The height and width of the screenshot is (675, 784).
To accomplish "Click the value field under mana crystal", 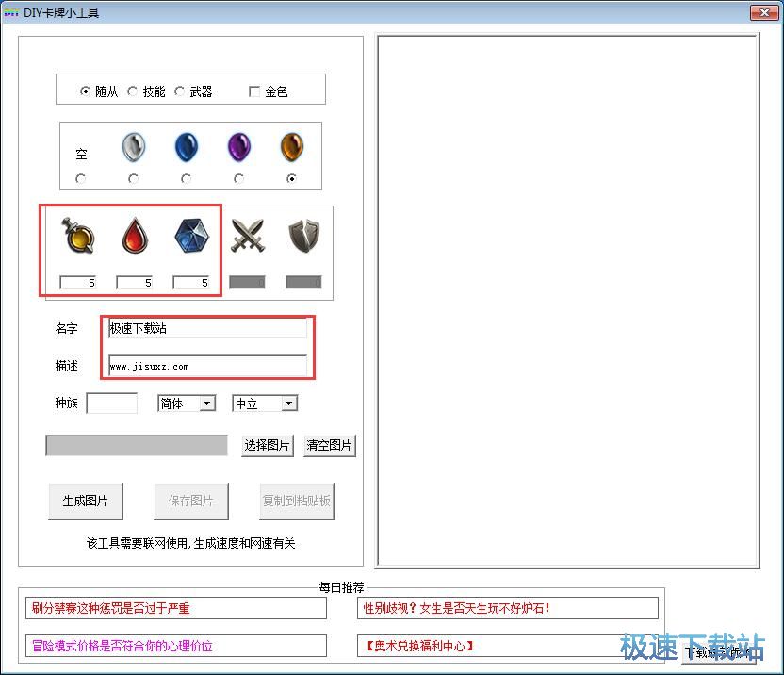I will click(190, 283).
